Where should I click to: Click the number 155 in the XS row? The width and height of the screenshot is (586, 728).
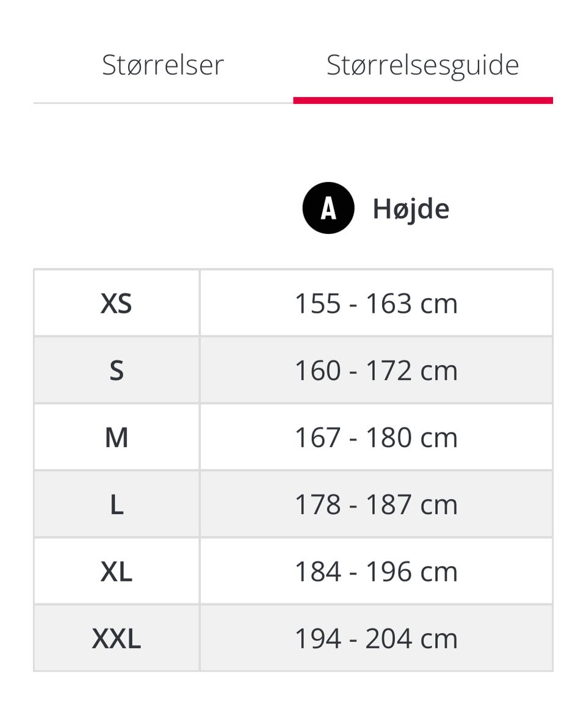point(317,304)
